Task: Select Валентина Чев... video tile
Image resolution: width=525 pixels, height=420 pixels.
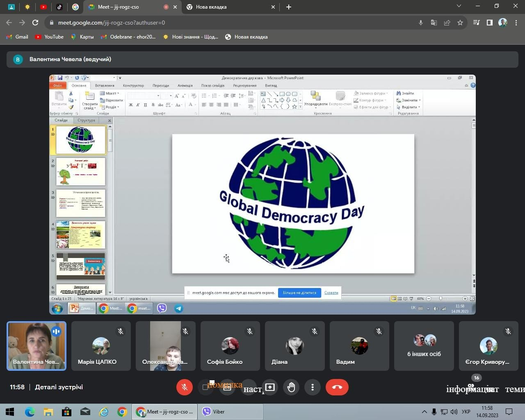Action: click(x=37, y=346)
